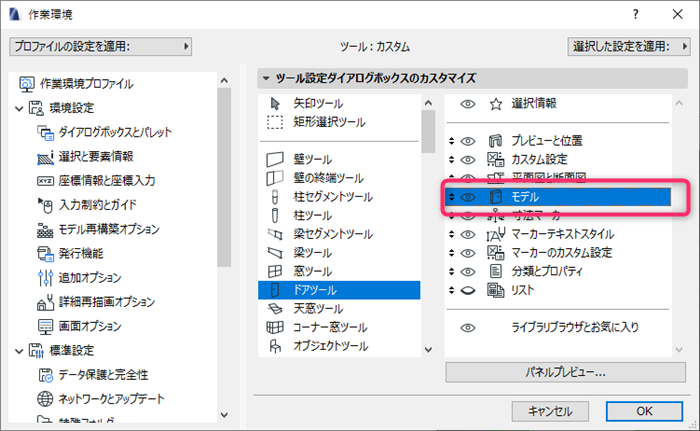Select the オブジェクトツール object tool icon

click(x=275, y=346)
